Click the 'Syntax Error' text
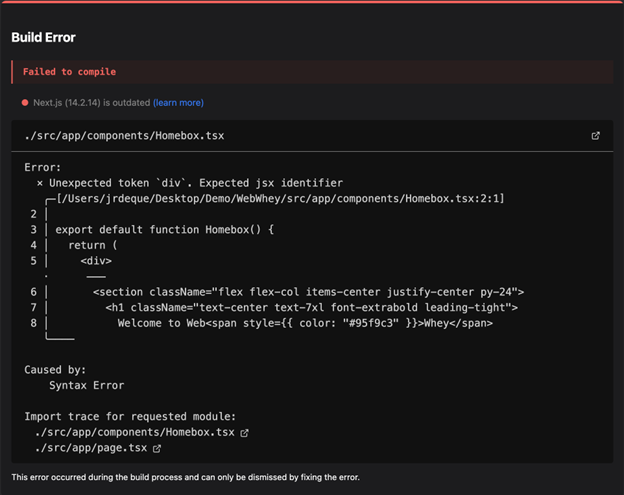The height and width of the screenshot is (495, 624). 86,386
